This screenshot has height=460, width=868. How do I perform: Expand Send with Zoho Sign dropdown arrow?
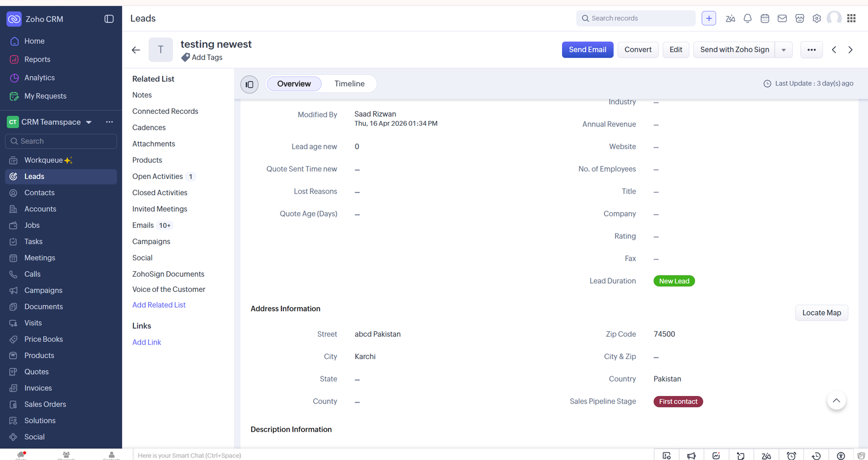tap(783, 50)
